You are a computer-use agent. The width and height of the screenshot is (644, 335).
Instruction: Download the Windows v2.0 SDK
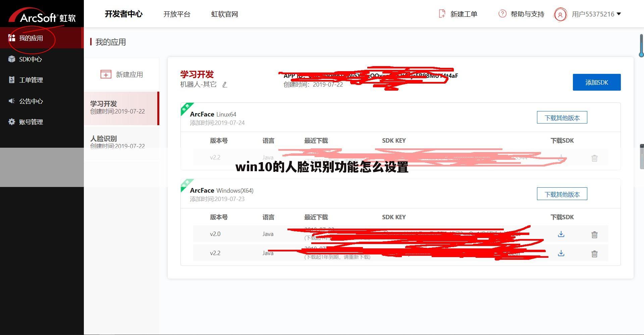(x=561, y=234)
